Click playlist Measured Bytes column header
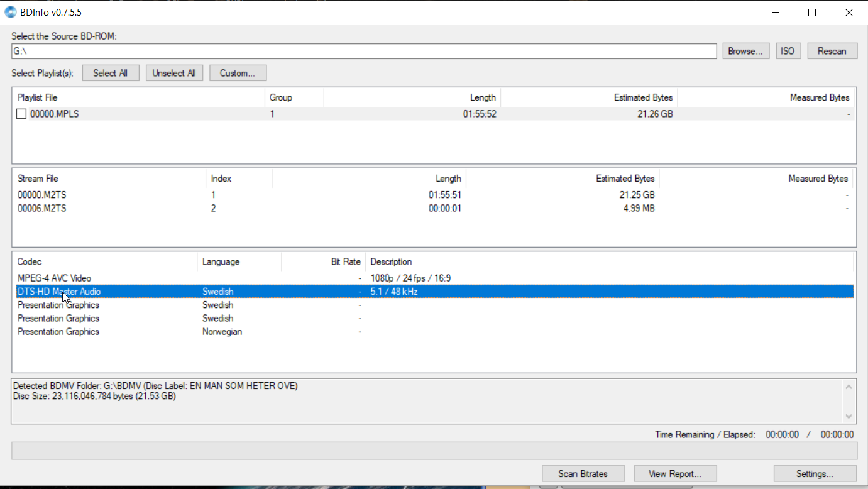The image size is (868, 489). click(766, 97)
